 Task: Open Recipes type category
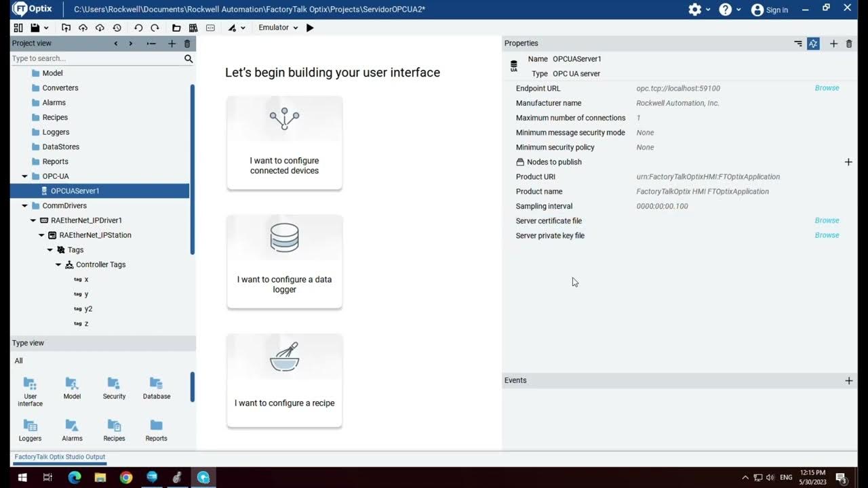(x=114, y=430)
